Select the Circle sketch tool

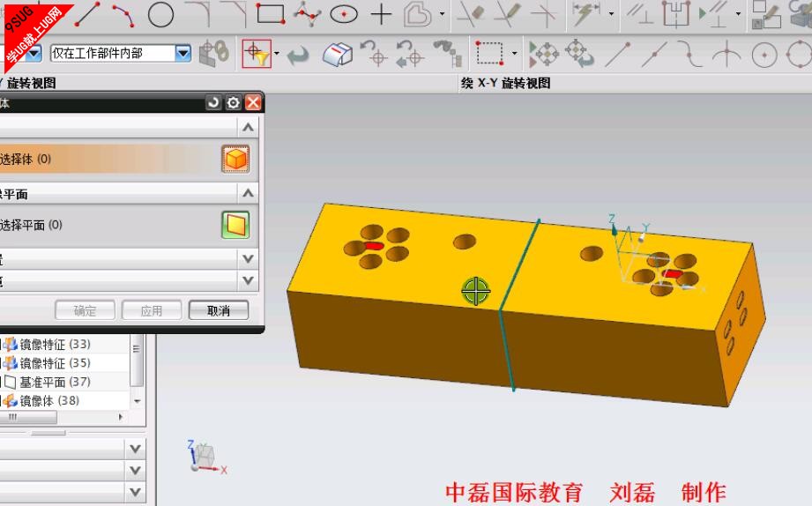pyautogui.click(x=160, y=14)
